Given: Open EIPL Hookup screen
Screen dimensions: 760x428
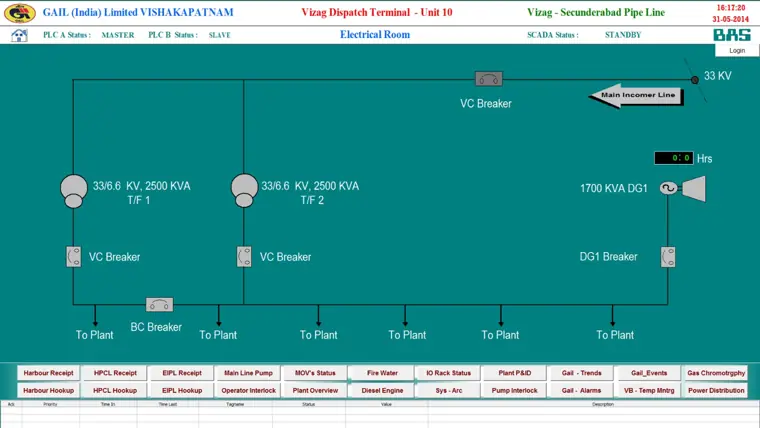Looking at the screenshot, I should click(x=182, y=391).
